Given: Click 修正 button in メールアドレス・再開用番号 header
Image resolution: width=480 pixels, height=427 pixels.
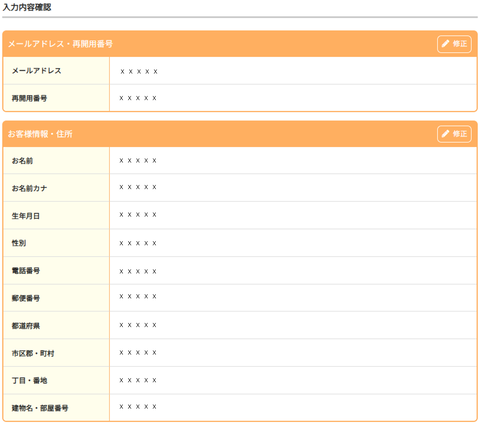Looking at the screenshot, I should tap(454, 44).
